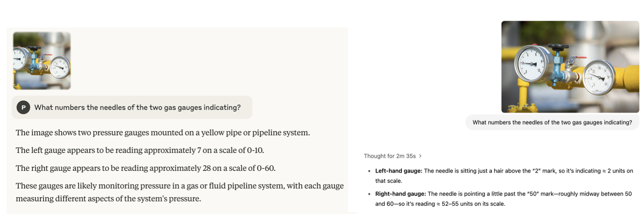
Task: Click the bold "Left-hand gauge:" label
Action: 399,171
